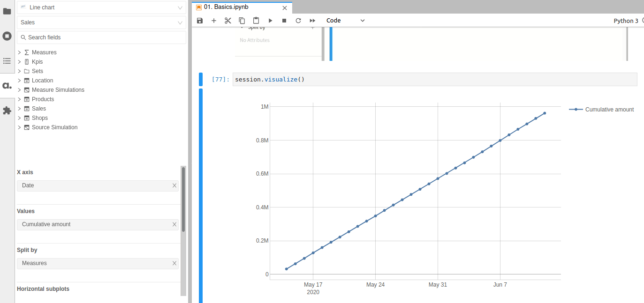Run the selected cell play icon
Screen dimensions: 644x303
270,21
